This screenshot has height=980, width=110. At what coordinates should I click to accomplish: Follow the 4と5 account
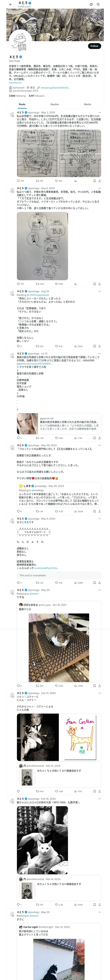pyautogui.click(x=94, y=46)
